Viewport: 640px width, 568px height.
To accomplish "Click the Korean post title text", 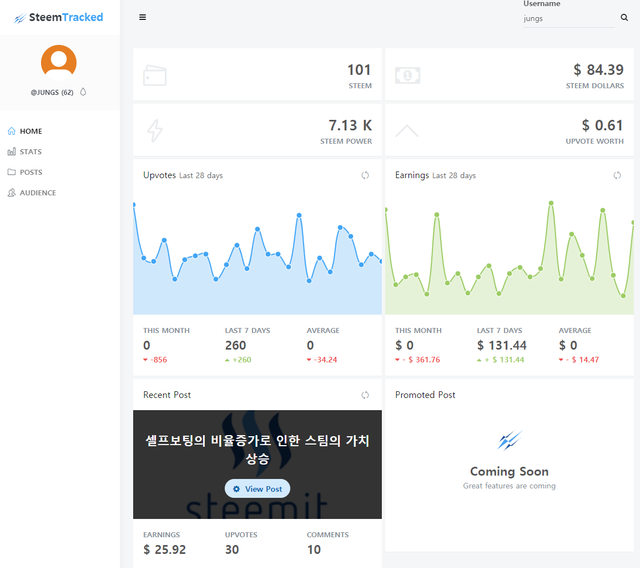I will tap(258, 449).
